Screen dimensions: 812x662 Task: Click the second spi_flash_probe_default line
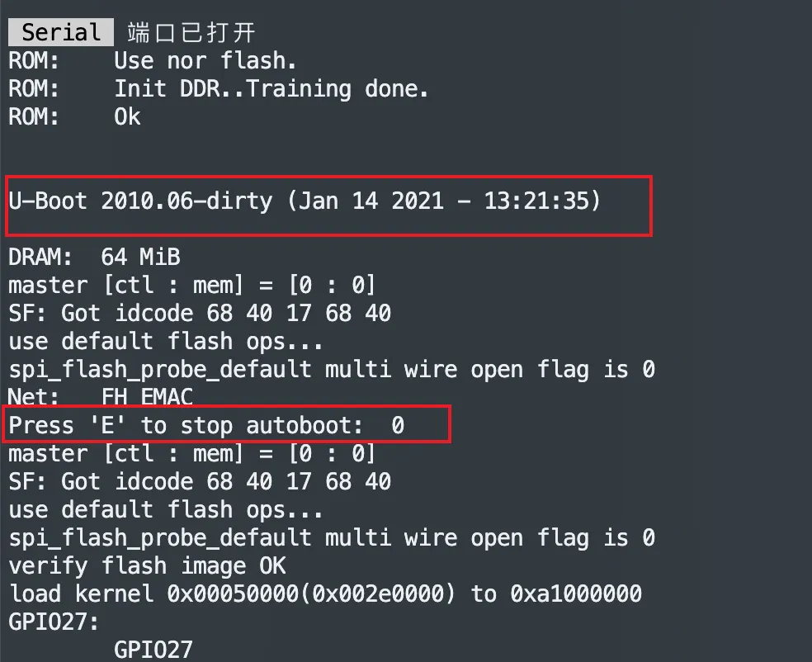click(x=332, y=538)
